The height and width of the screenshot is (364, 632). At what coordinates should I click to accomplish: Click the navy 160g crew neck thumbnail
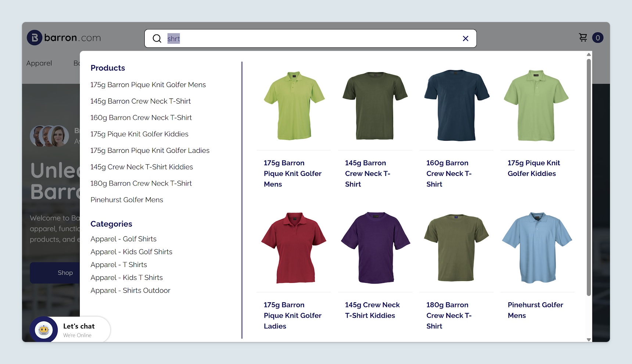(x=457, y=105)
